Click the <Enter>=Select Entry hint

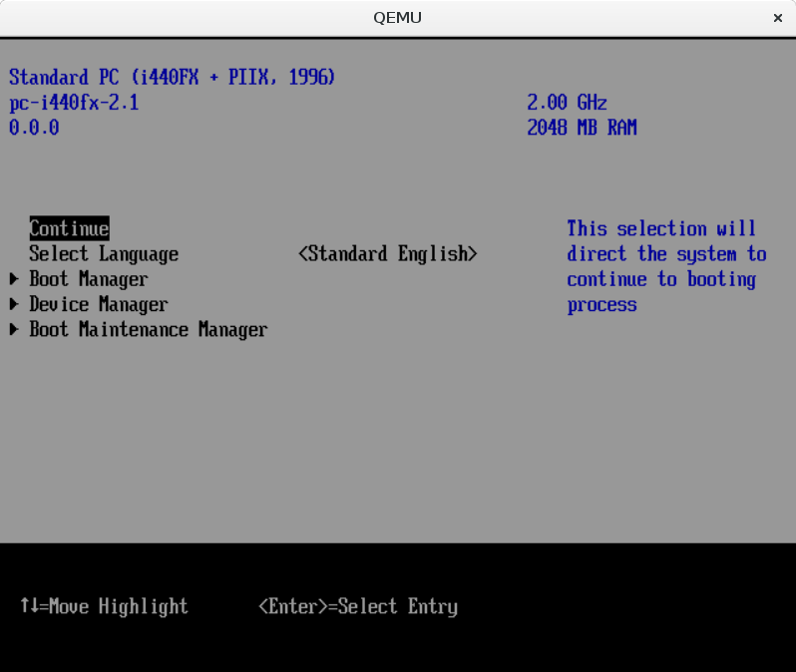357,606
